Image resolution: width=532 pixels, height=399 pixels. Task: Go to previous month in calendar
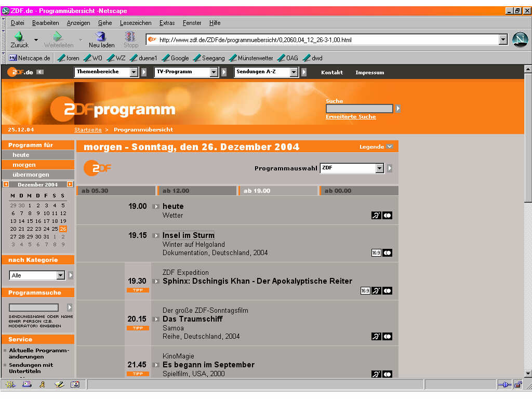6,184
